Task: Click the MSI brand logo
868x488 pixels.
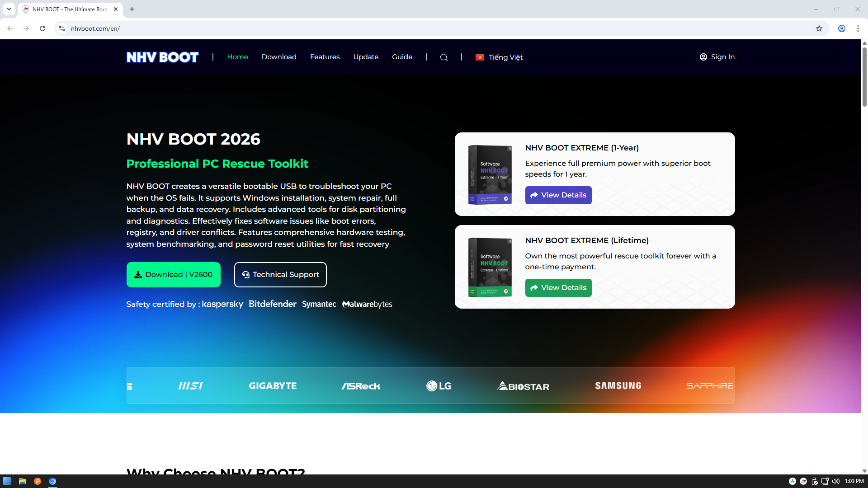Action: pos(190,386)
